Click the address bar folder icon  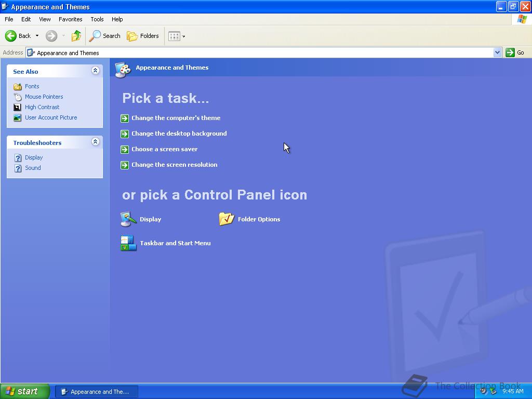pyautogui.click(x=31, y=52)
